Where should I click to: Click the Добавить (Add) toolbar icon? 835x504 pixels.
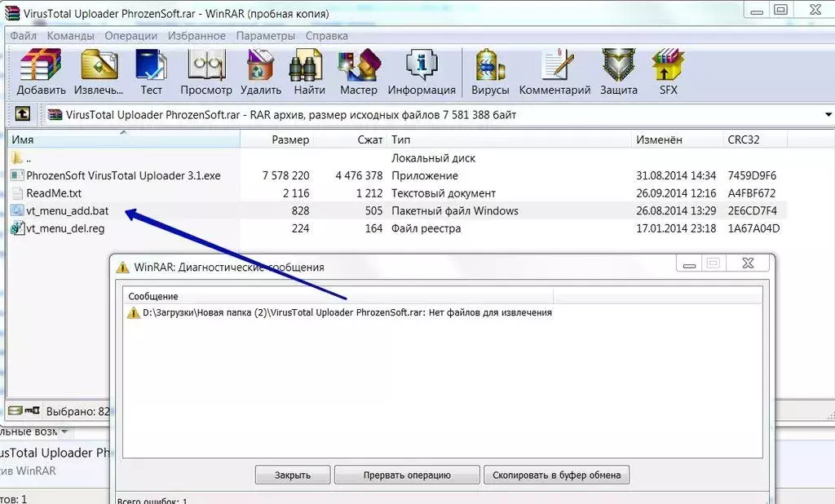pos(41,65)
